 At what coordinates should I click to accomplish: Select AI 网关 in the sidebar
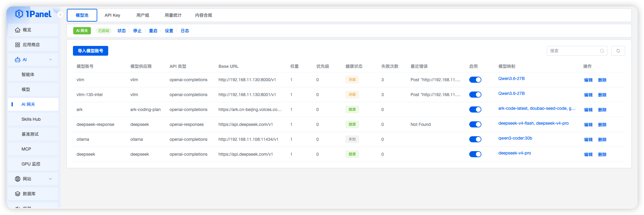33,104
